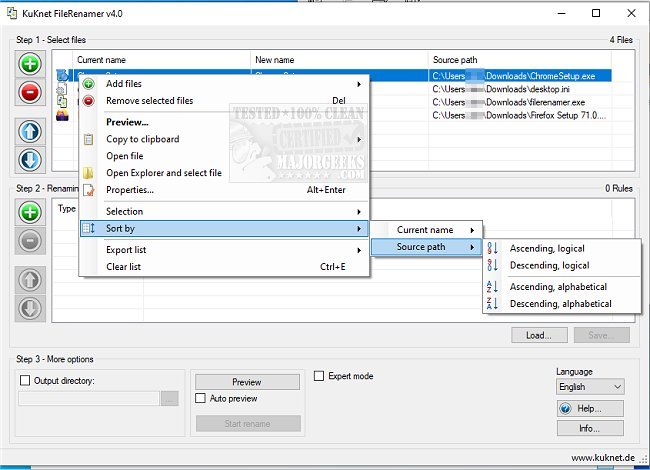The width and height of the screenshot is (650, 470).
Task: Select Properties... in the context menu
Action: (224, 190)
